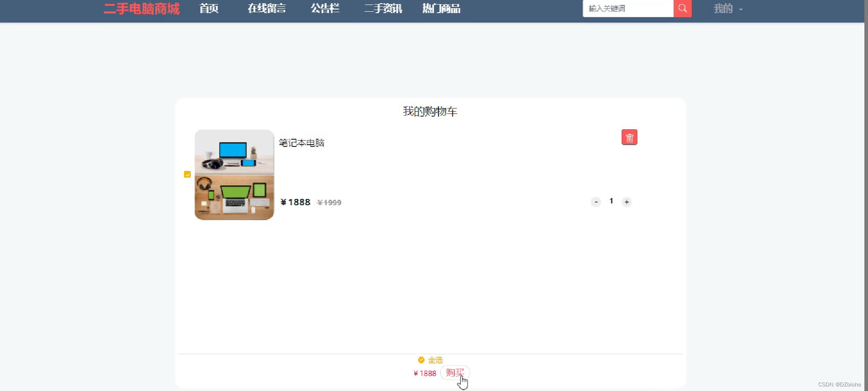Click the 购买 purchase button
The height and width of the screenshot is (391, 868).
(x=455, y=373)
